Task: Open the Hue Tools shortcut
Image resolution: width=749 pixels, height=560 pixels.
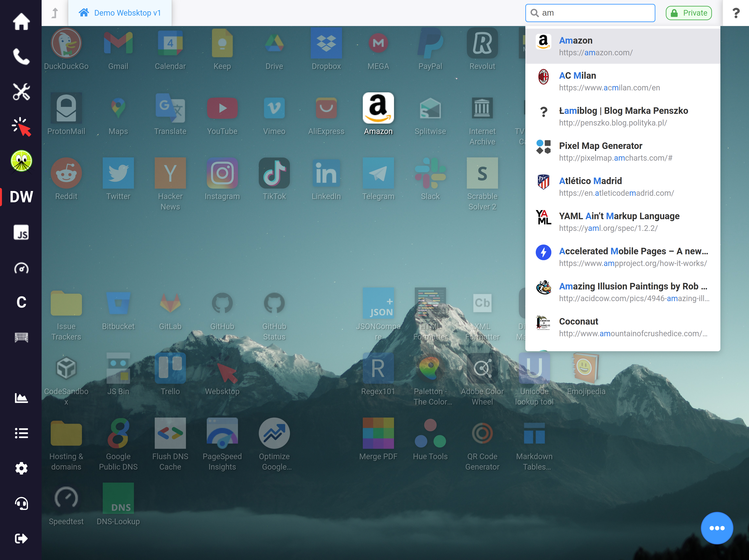Action: coord(430,439)
